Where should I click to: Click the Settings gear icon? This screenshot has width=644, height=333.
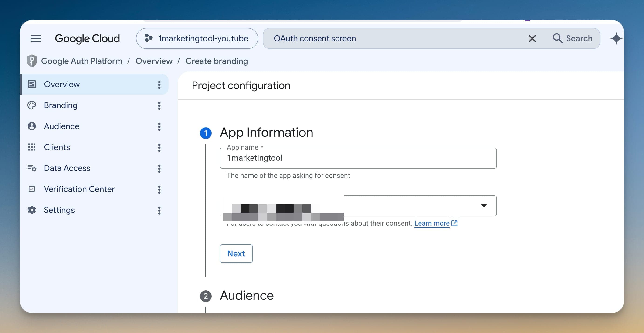pyautogui.click(x=32, y=210)
